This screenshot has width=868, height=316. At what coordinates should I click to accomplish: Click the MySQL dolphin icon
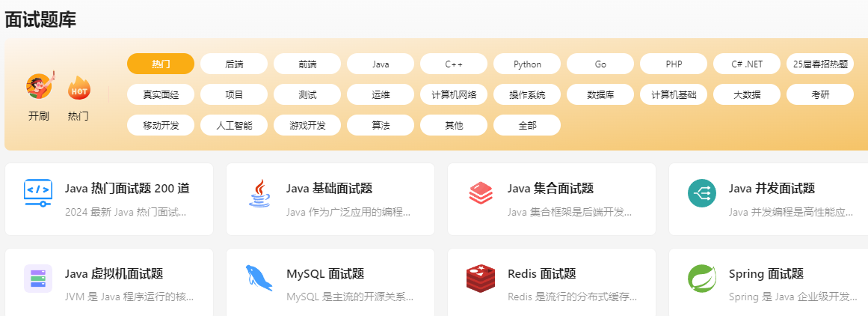[259, 278]
